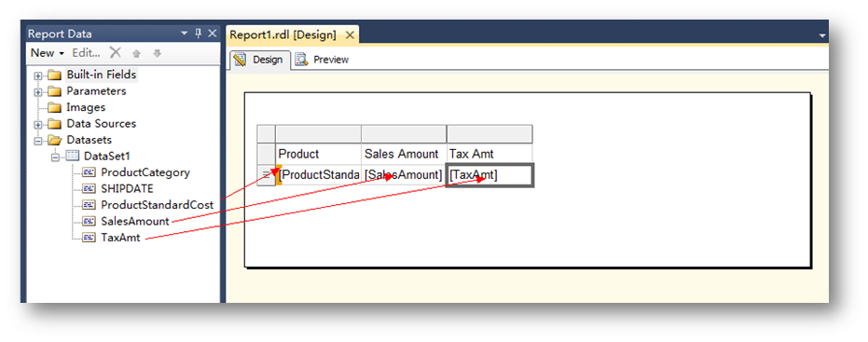868x342 pixels.
Task: Select the Data Sources folder icon
Action: tap(54, 124)
